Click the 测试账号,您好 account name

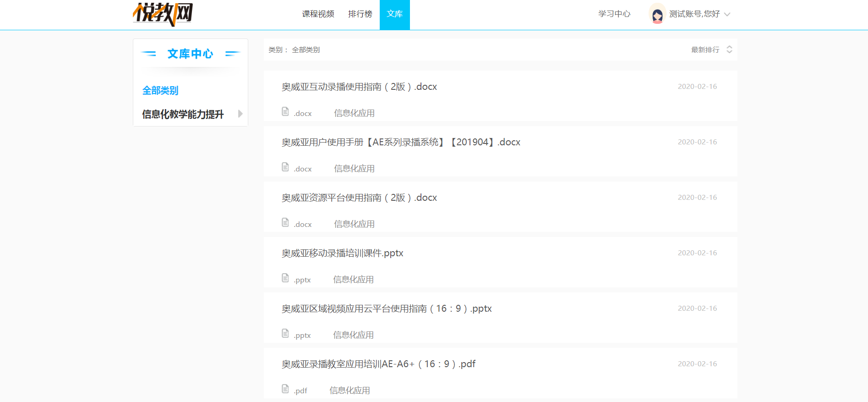pyautogui.click(x=694, y=14)
